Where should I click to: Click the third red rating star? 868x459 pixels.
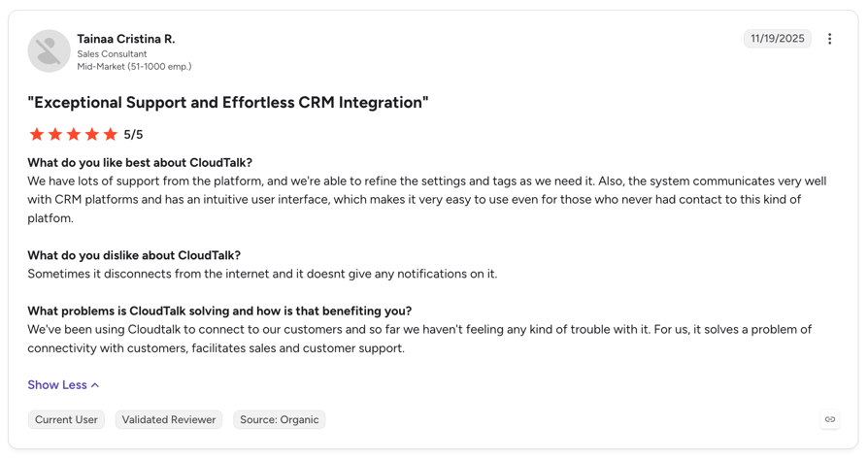(x=74, y=134)
